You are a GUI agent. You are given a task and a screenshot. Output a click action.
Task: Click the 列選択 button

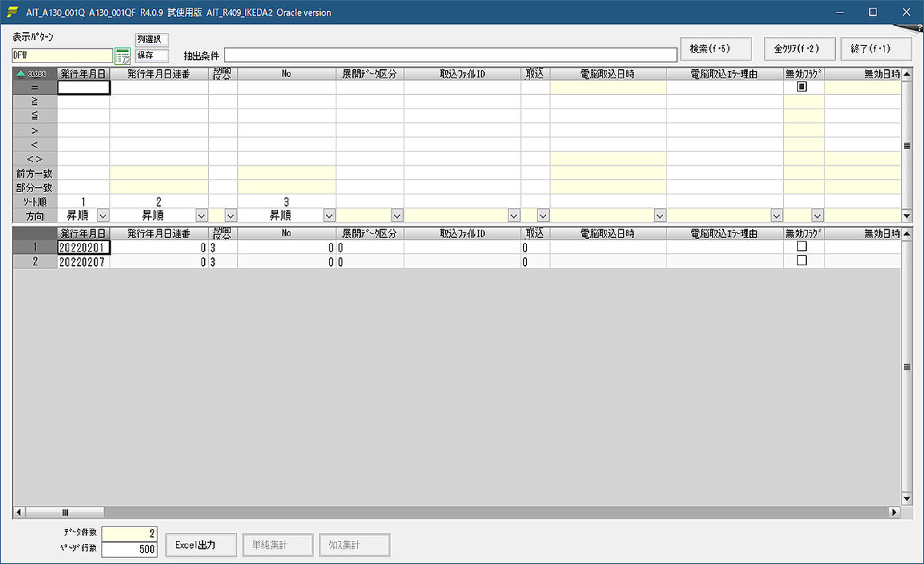(x=152, y=39)
